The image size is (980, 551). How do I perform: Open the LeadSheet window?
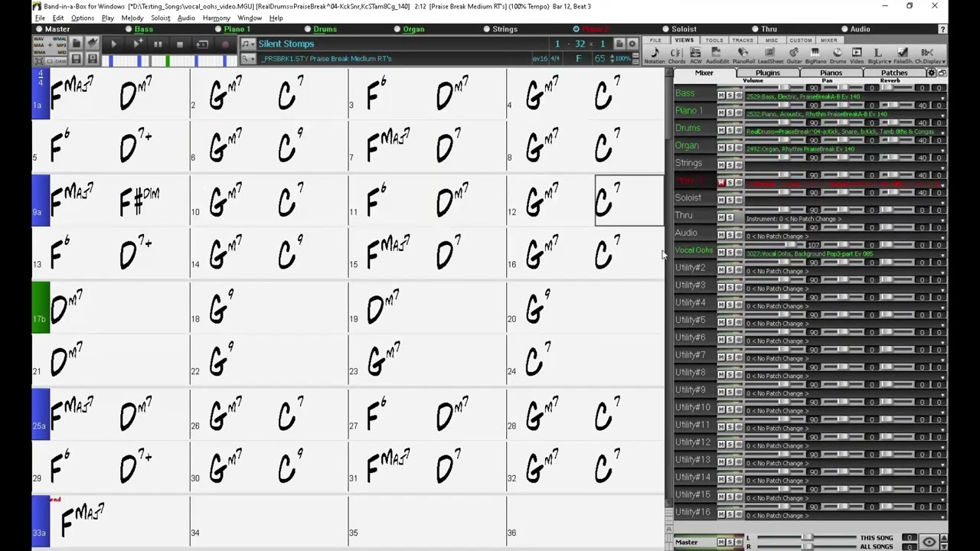(771, 55)
